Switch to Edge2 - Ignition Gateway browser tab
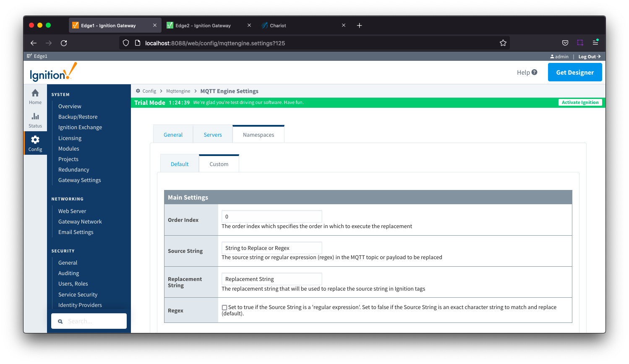629x364 pixels. (x=203, y=25)
